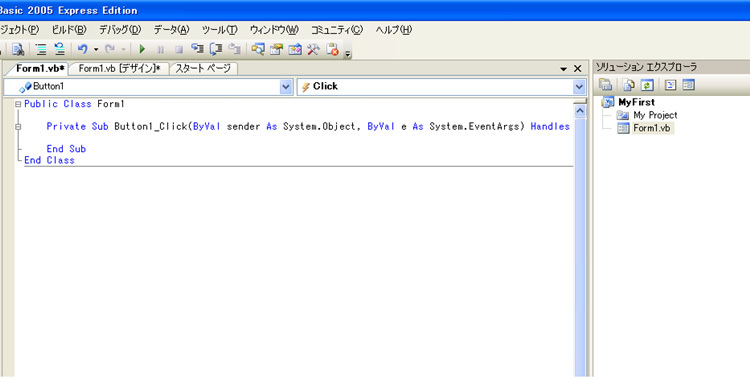Click the Handles keyword in the code

click(550, 127)
